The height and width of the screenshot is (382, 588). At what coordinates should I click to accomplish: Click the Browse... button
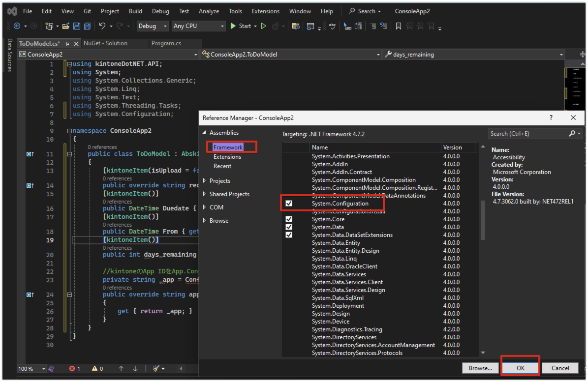(480, 368)
